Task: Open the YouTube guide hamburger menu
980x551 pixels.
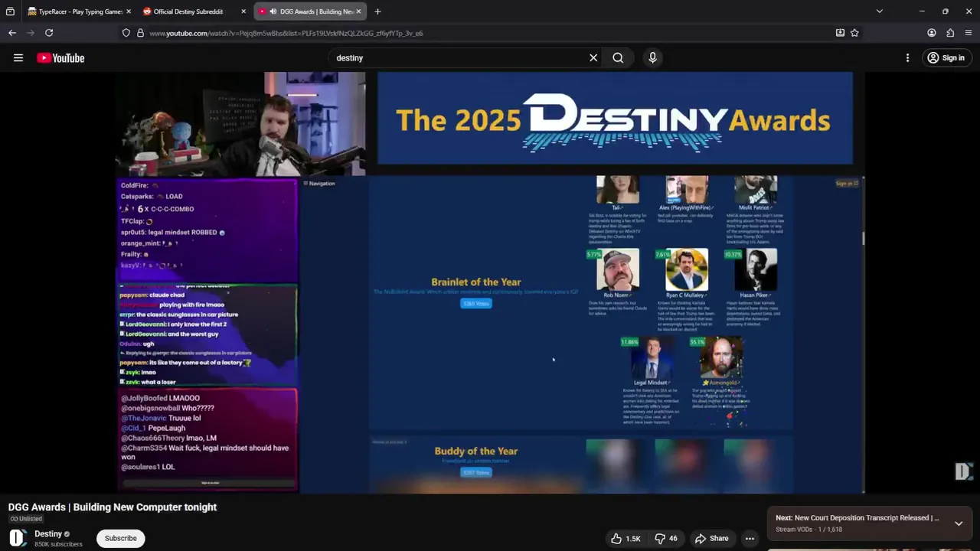Action: 18,58
